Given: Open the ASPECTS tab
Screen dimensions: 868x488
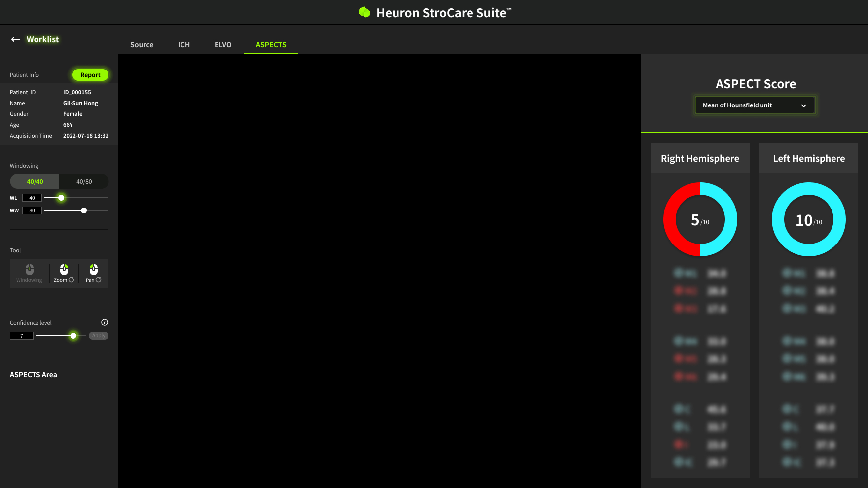Looking at the screenshot, I should point(271,45).
